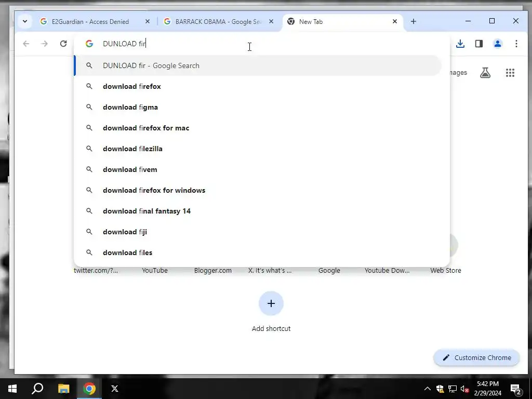Open the tab search dropdown arrow
The image size is (532, 399).
click(x=25, y=21)
